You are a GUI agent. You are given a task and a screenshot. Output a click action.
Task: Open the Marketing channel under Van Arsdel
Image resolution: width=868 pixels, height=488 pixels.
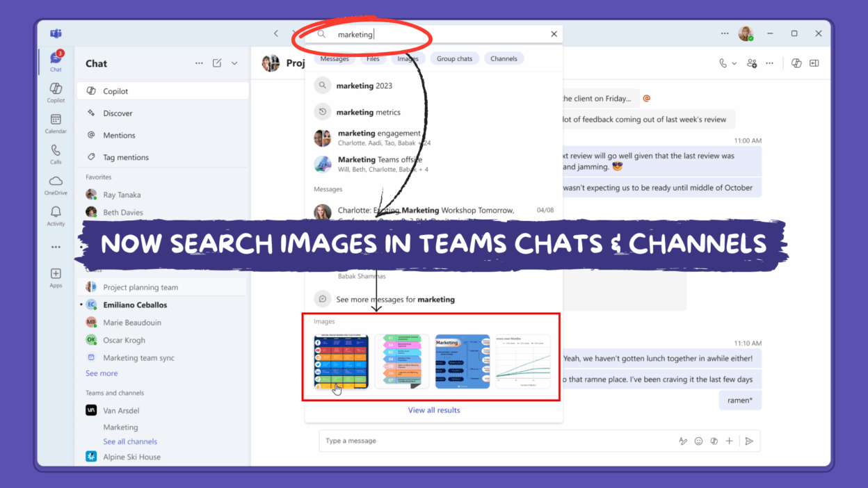coord(120,428)
